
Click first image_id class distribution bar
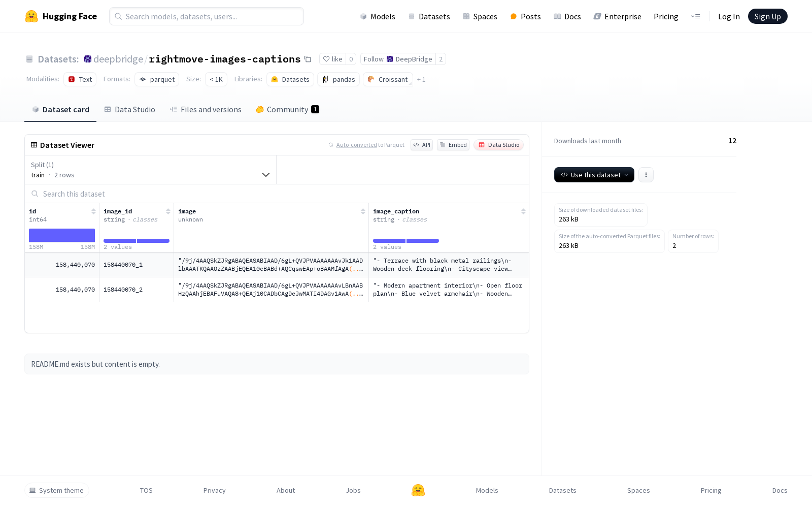point(120,241)
